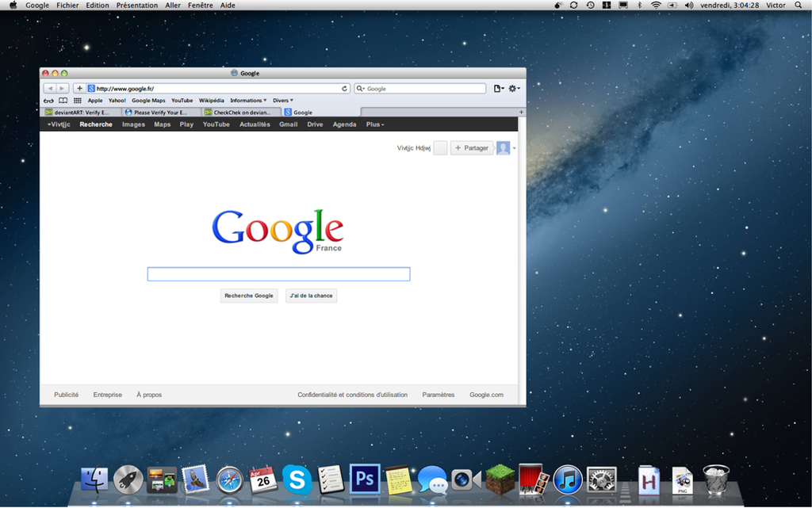The width and height of the screenshot is (812, 508).
Task: Open the yellow Notes icon in Dock
Action: [x=398, y=479]
